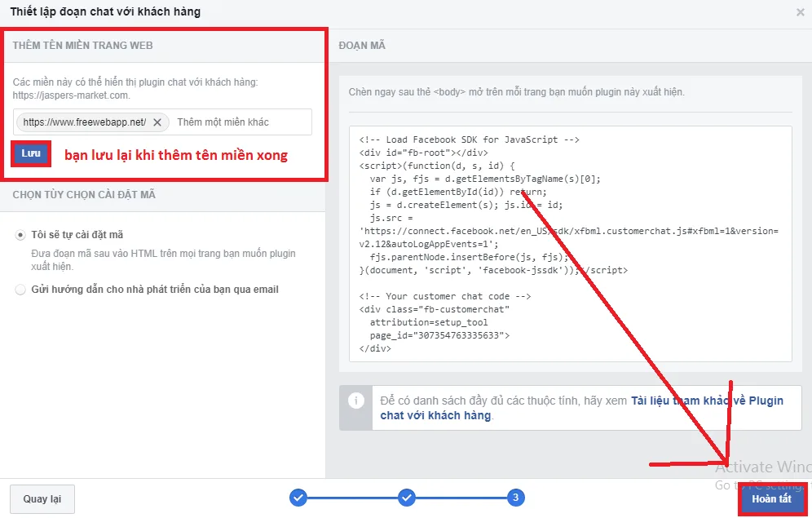Click the "Your customer chat code" comment line
The width and height of the screenshot is (812, 518).
click(x=445, y=296)
